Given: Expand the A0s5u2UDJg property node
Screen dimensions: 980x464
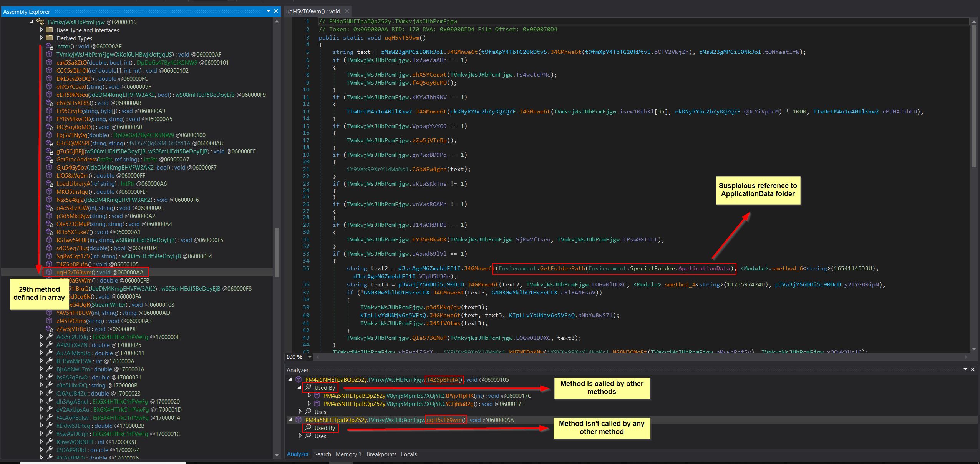Looking at the screenshot, I should tap(41, 336).
